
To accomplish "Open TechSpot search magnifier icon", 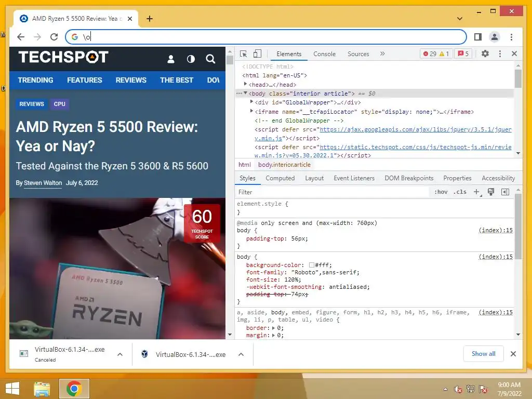I will 211,59.
